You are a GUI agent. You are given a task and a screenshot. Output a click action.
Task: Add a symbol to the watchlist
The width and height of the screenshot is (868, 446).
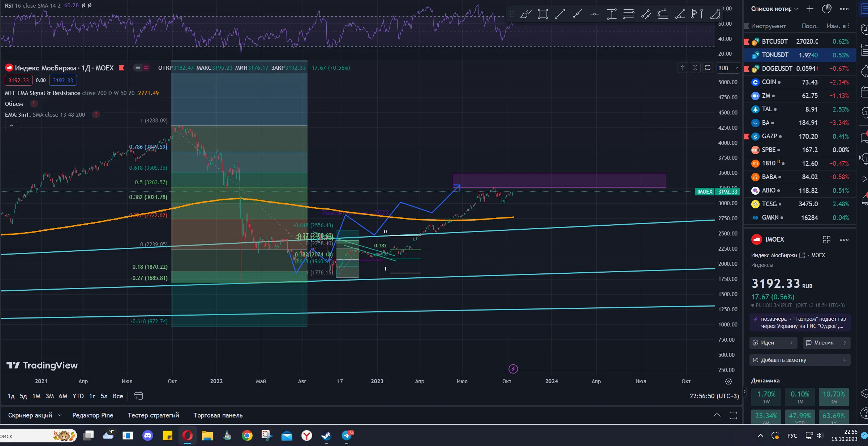coord(809,9)
